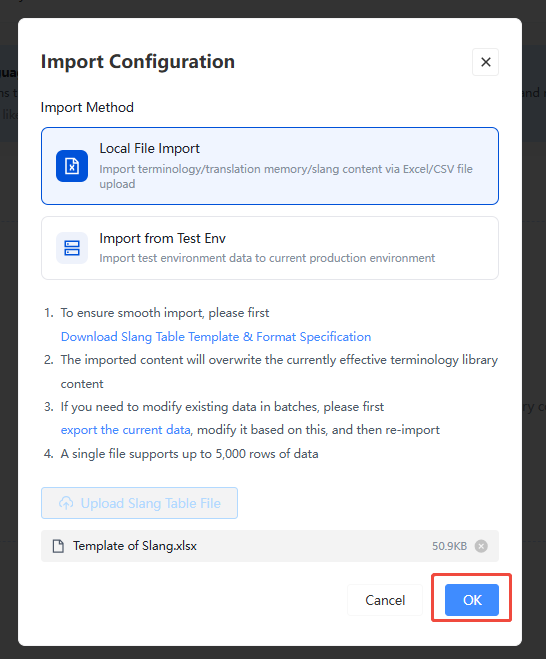Viewport: 546px width, 659px height.
Task: Click the upload cloud icon
Action: (66, 503)
